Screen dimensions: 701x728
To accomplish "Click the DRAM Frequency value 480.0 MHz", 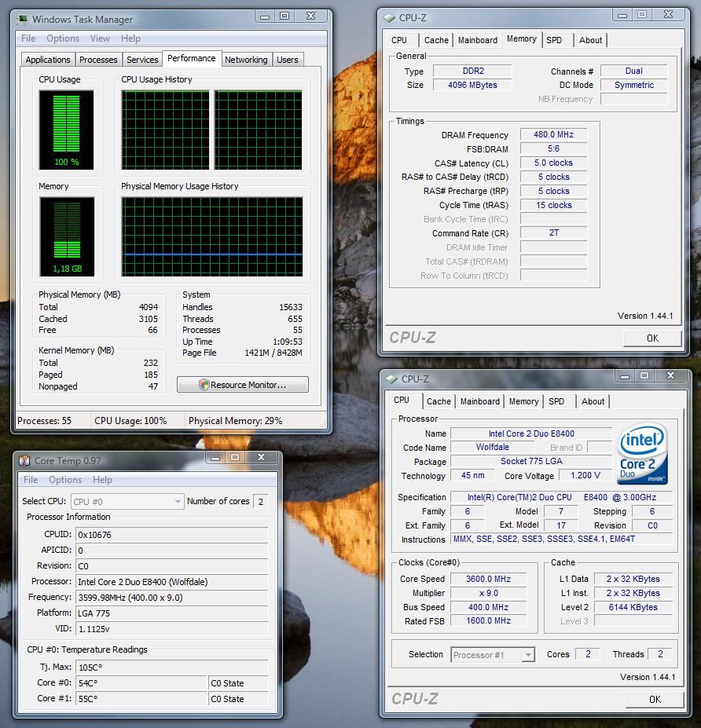I will [553, 134].
